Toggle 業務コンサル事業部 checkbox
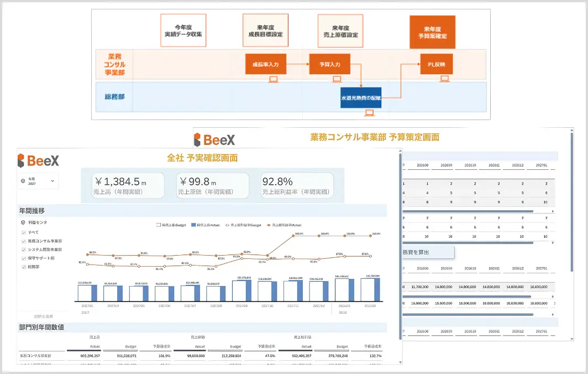 [x=24, y=241]
